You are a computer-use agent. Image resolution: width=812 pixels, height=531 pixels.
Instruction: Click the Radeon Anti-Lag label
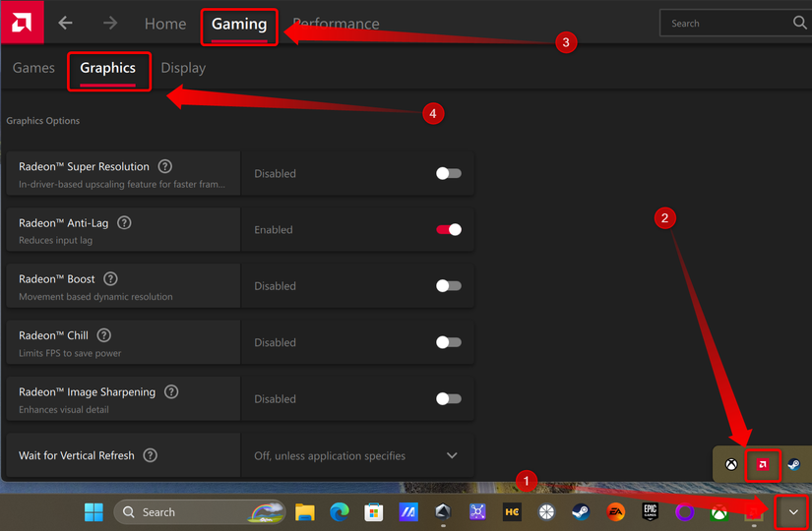tap(64, 223)
